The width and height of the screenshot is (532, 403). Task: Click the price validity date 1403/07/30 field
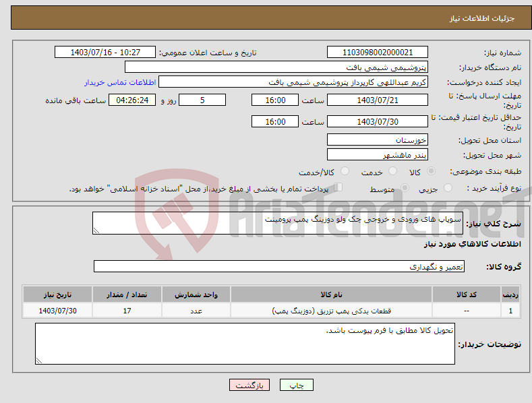click(x=378, y=121)
